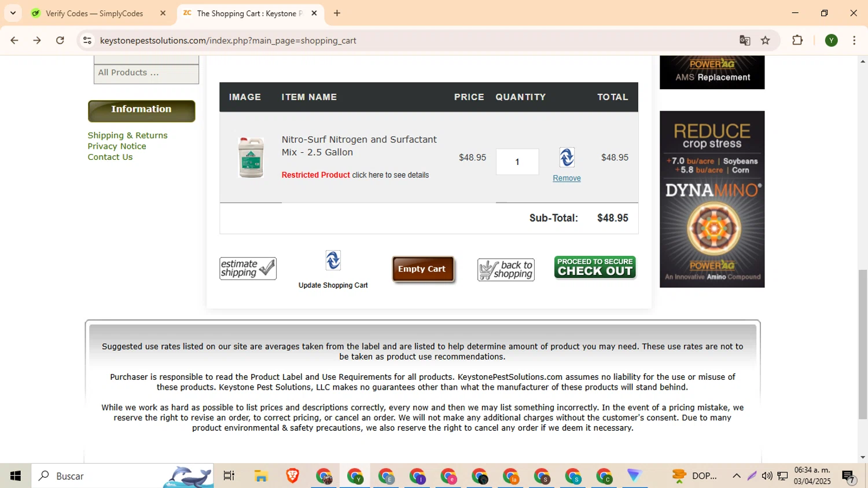This screenshot has width=868, height=488.
Task: Open the Chrome profile Y avatar
Action: point(832,41)
